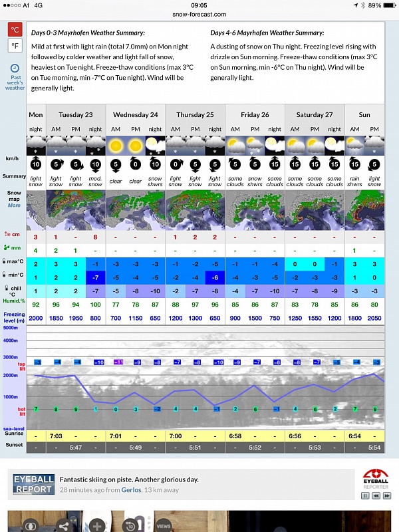Screen dimensions: 399x532
Task: Tap the snow-forecast.com address bar
Action: click(199, 14)
